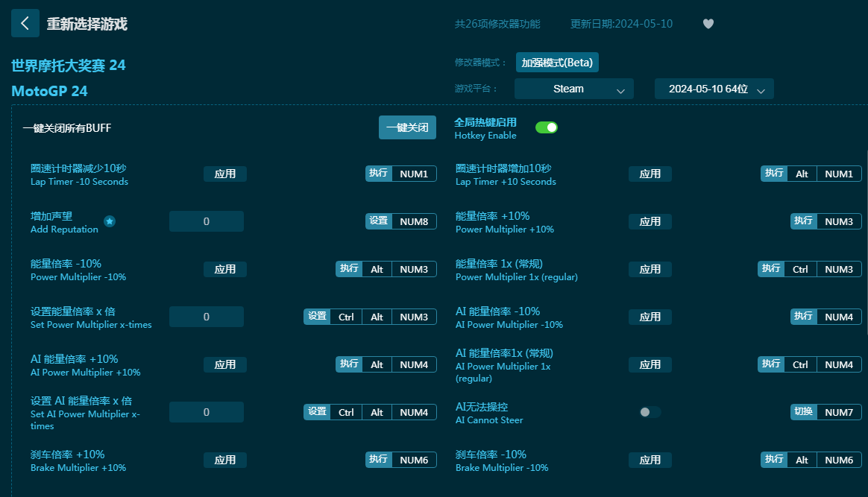The image size is (868, 497).
Task: Click the NUM4 key of AI Power Multiplier -10% hotkey
Action: [x=839, y=317]
